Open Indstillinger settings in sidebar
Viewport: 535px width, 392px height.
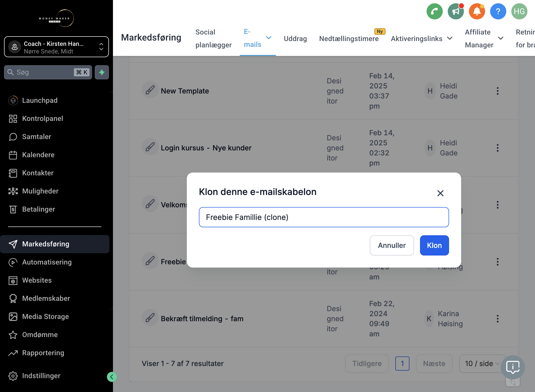(55, 376)
